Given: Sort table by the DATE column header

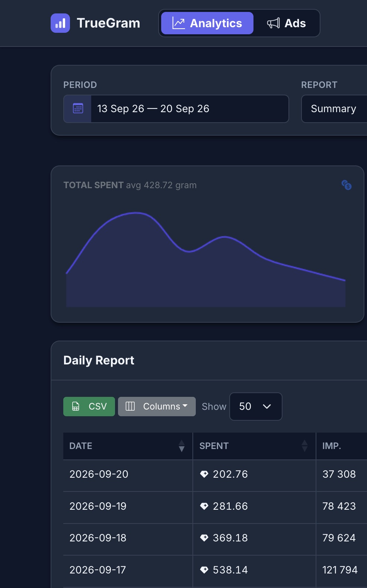Looking at the screenshot, I should pyautogui.click(x=128, y=446).
